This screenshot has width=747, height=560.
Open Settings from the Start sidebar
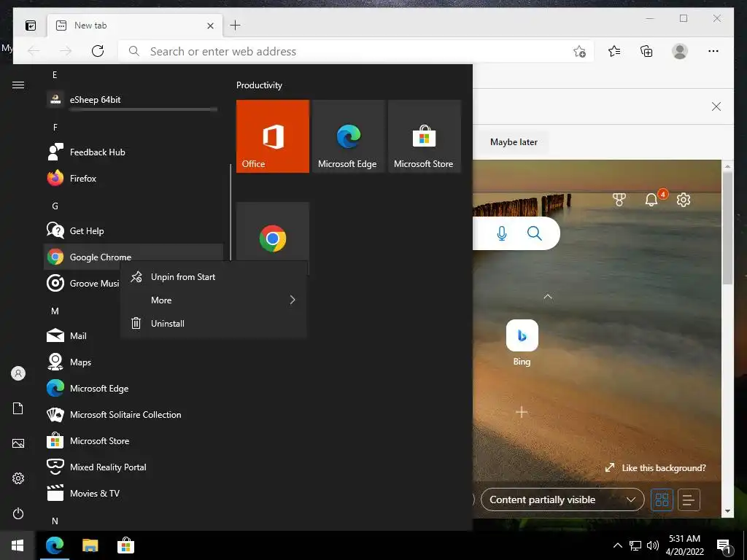pos(18,478)
